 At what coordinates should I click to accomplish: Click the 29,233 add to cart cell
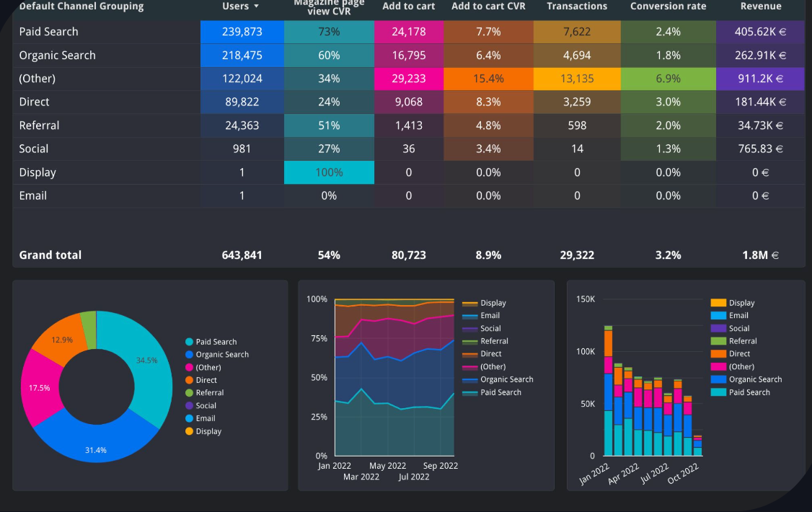(409, 79)
